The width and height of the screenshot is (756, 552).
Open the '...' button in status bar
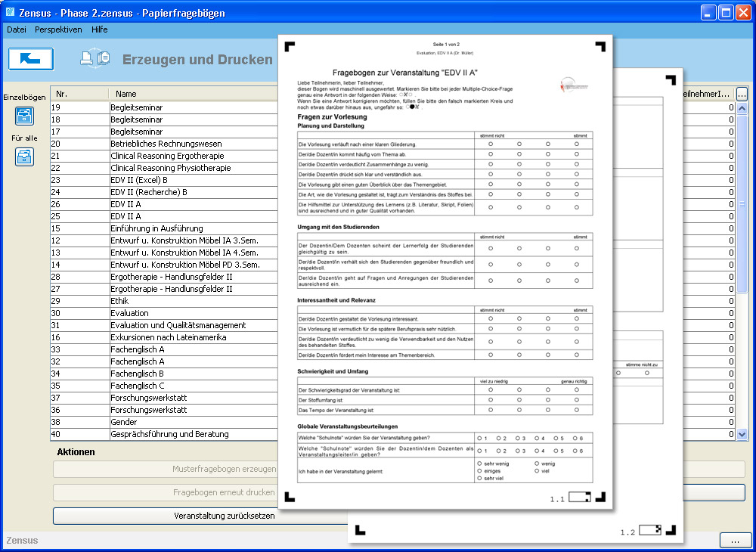735,540
